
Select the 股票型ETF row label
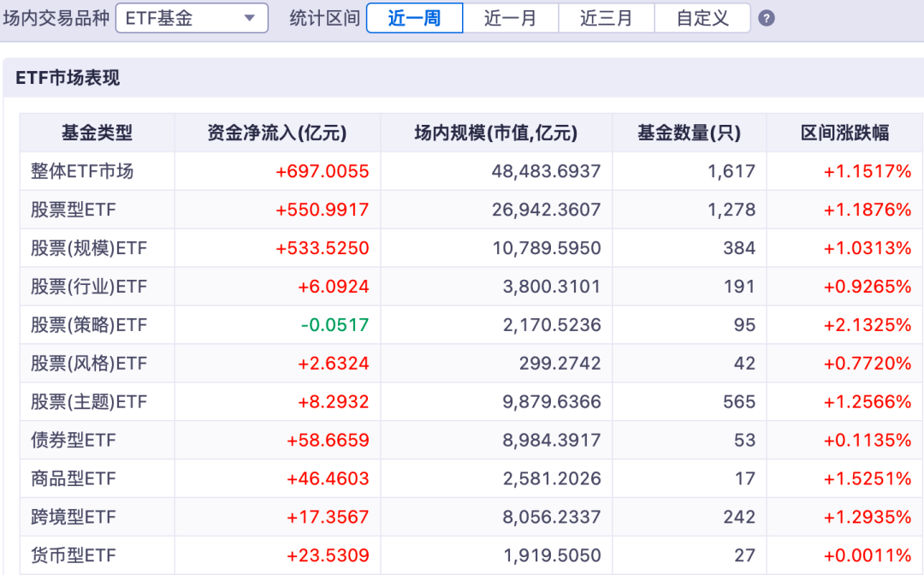(73, 209)
